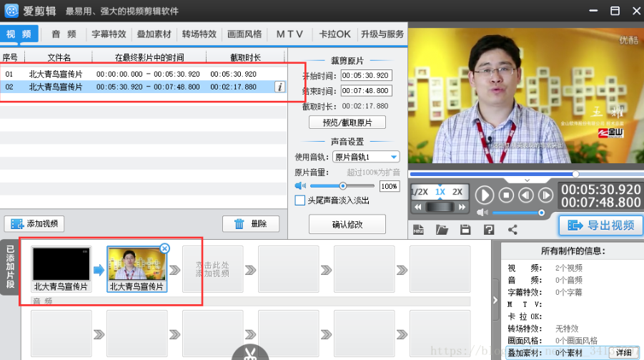Step to previous frame button
Screen dimensions: 644x360
(x=526, y=195)
